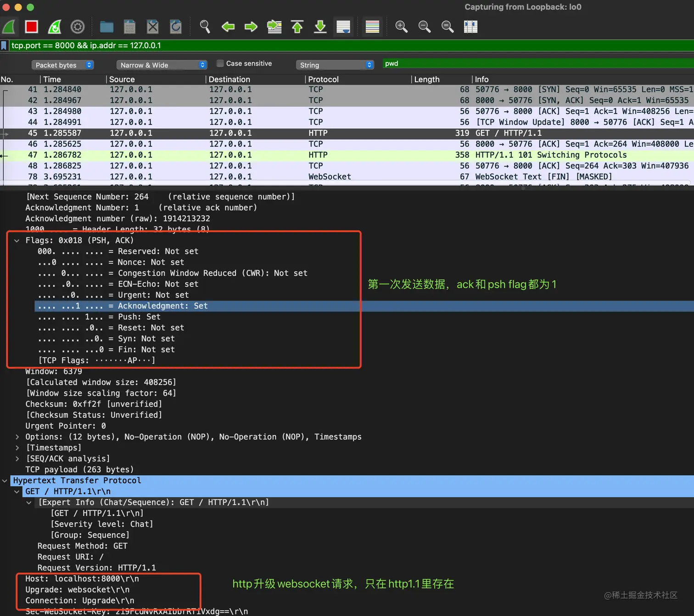Open Go to Packet tool
694x616 pixels.
click(274, 27)
